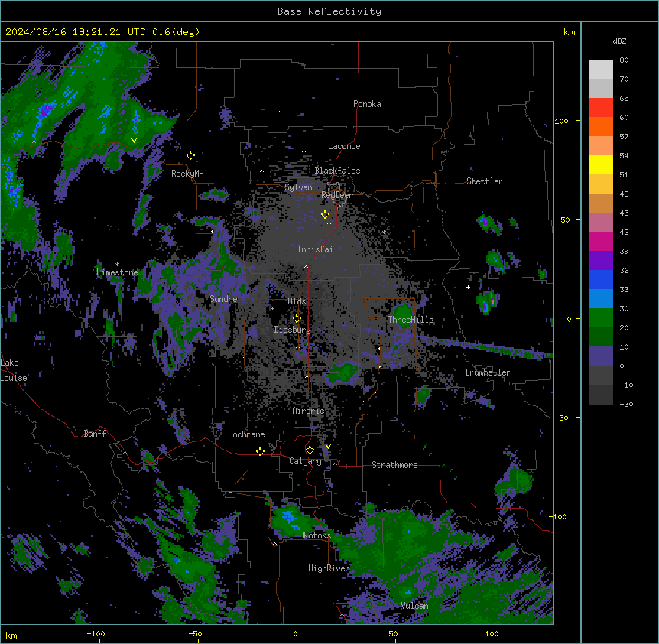Screen dimensions: 659x644
Task: Select the Cochrane label
Action: pos(246,434)
